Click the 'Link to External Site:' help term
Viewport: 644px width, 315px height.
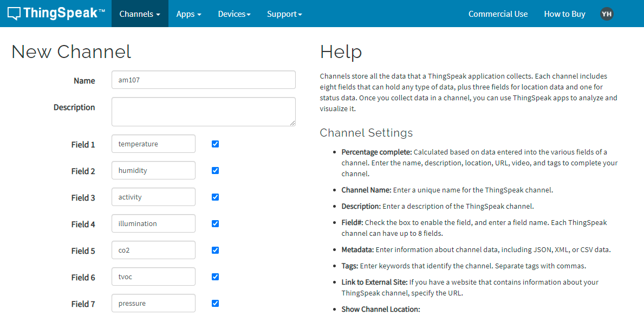(374, 282)
